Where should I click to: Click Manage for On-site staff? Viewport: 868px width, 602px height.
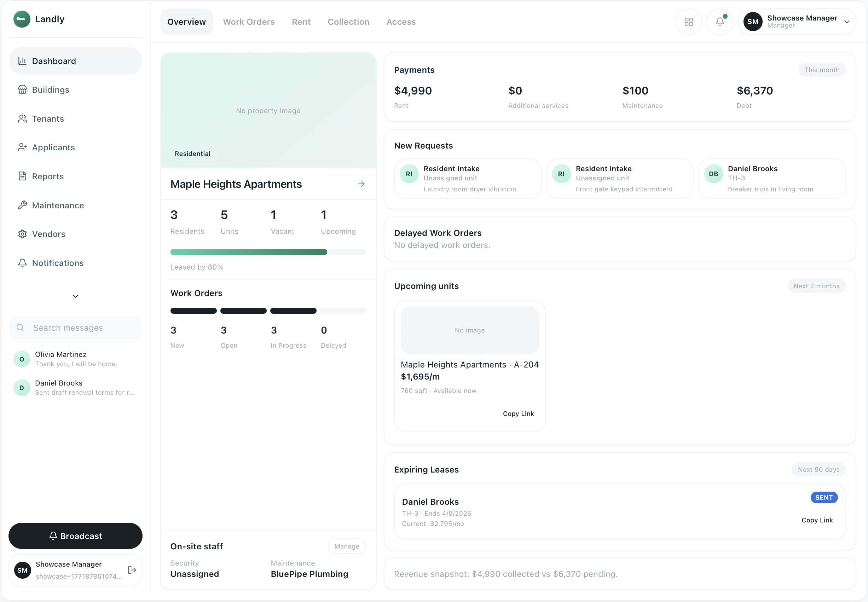[x=346, y=546]
